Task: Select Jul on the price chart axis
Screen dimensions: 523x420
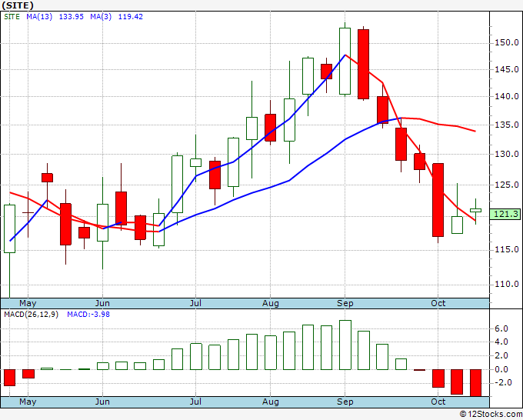Action: point(195,303)
